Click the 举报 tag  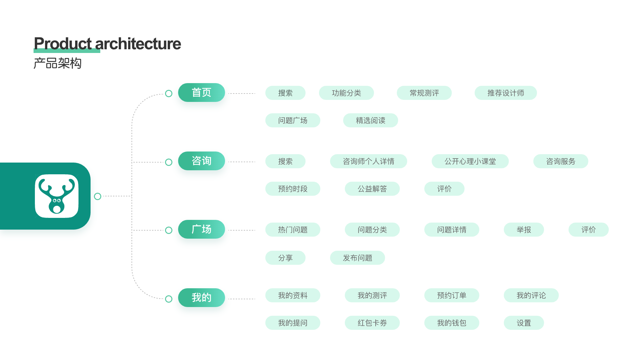[x=524, y=230]
